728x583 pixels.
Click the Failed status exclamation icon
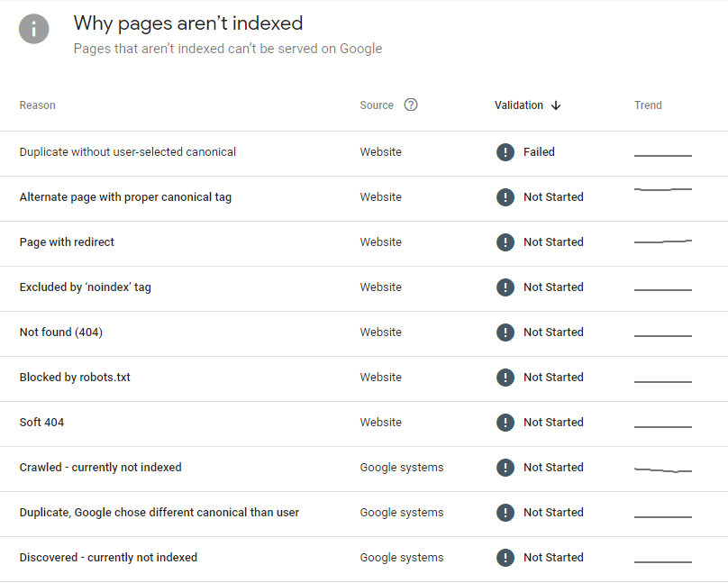(x=505, y=152)
